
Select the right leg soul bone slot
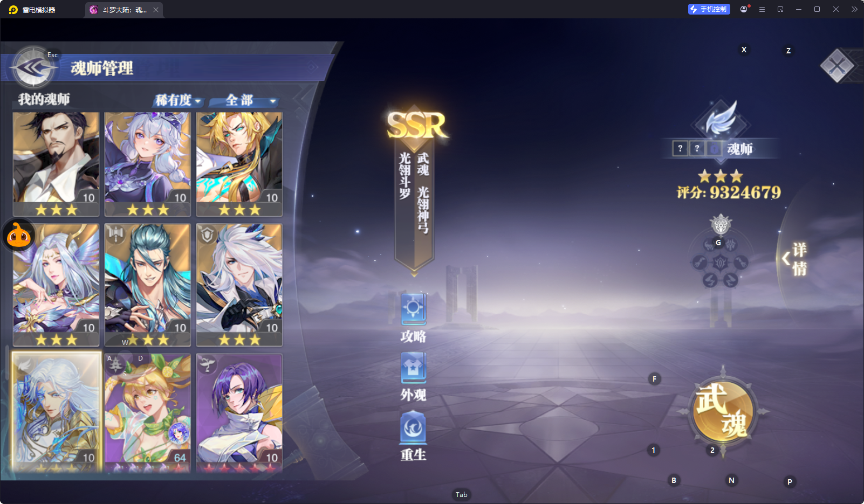[x=731, y=280]
